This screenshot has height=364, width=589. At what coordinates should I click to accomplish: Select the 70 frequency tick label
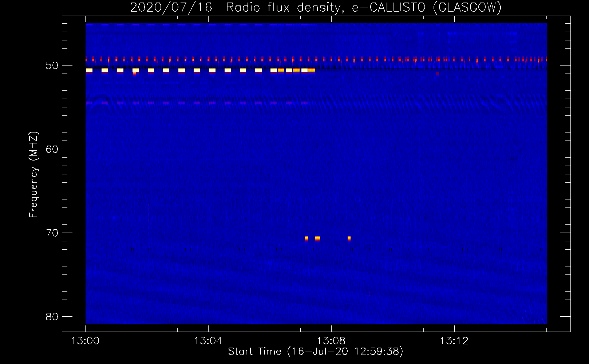52,233
